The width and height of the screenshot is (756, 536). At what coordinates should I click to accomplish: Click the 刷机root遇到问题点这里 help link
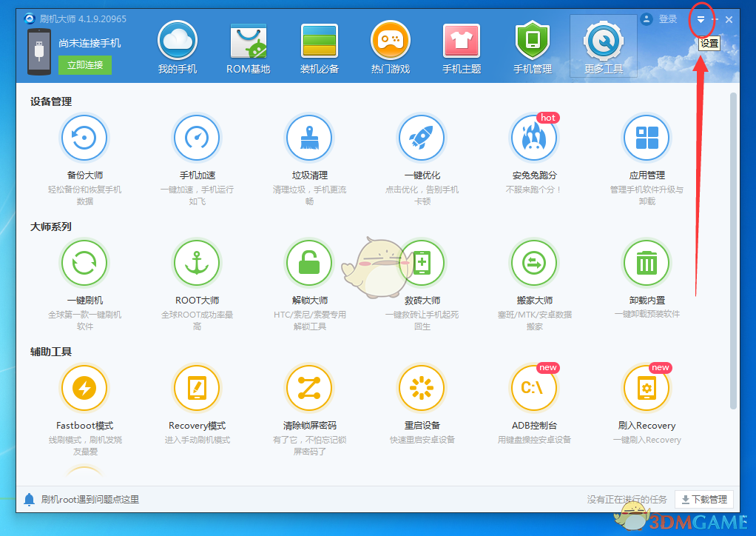[x=90, y=500]
